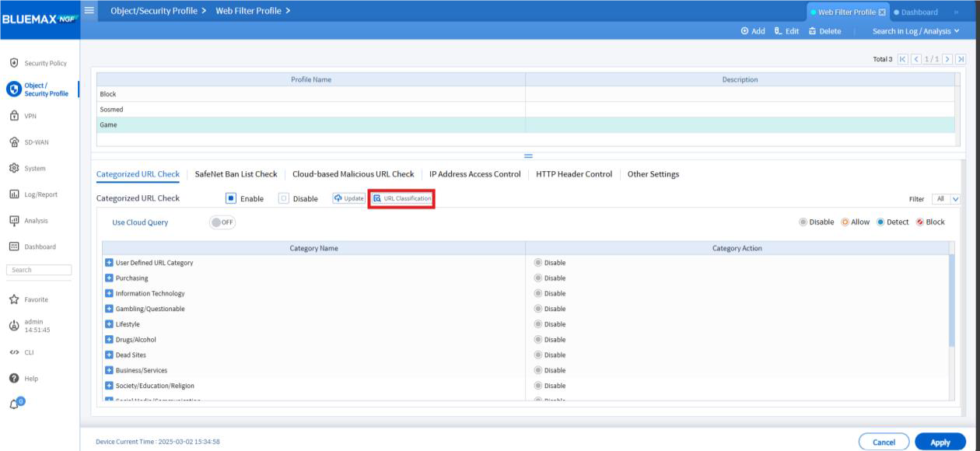Expand the Society/Education/Religion category
Screen dimensions: 980x451
[x=109, y=386]
